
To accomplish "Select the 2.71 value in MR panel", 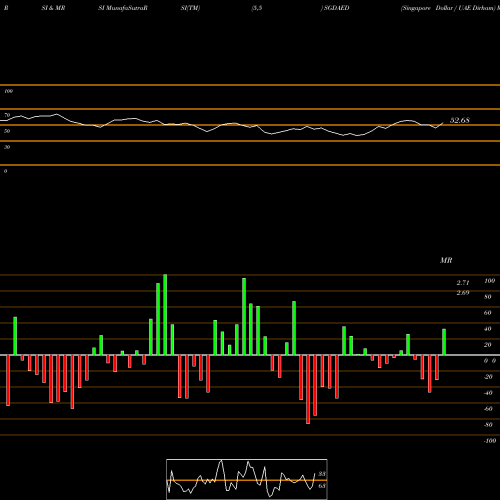I will tap(463, 283).
